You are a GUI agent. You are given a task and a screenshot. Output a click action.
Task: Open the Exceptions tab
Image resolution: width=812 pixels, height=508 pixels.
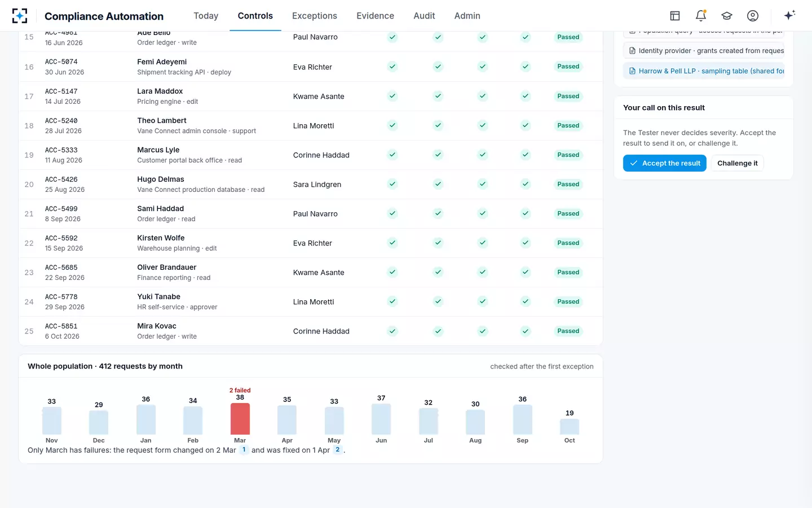point(315,16)
